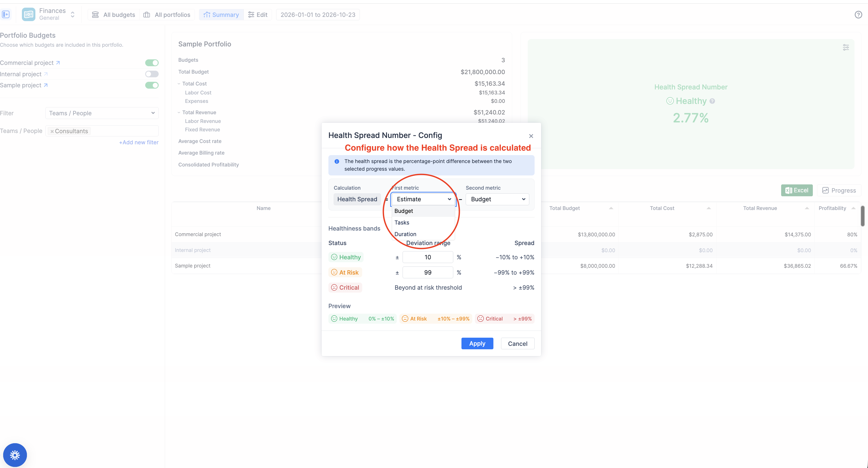Click the $21,800,000.00 total budget value
This screenshot has height=468, width=868.
pos(483,72)
